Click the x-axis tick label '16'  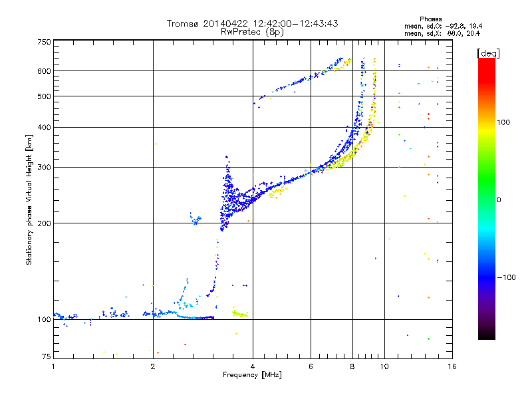click(452, 366)
